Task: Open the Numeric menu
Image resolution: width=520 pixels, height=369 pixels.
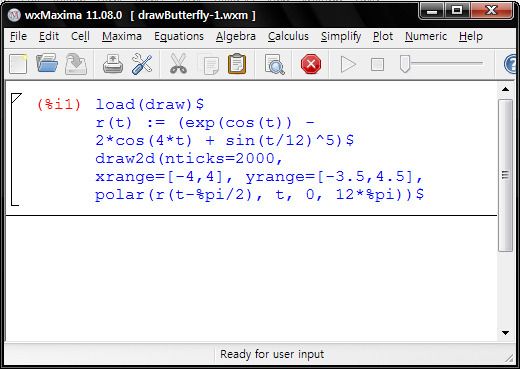Action: (x=426, y=36)
